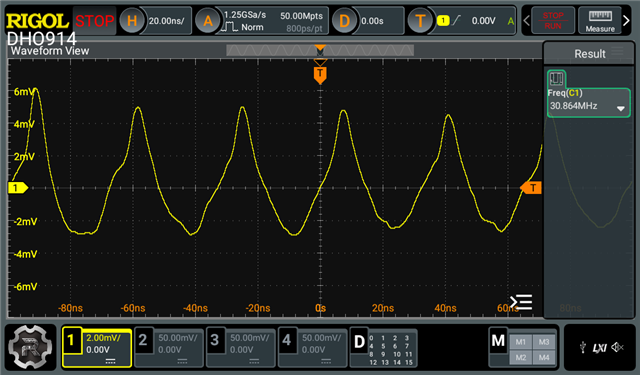Click the acquisition mode waveform icon
The height and width of the screenshot is (375, 640).
pos(229,27)
